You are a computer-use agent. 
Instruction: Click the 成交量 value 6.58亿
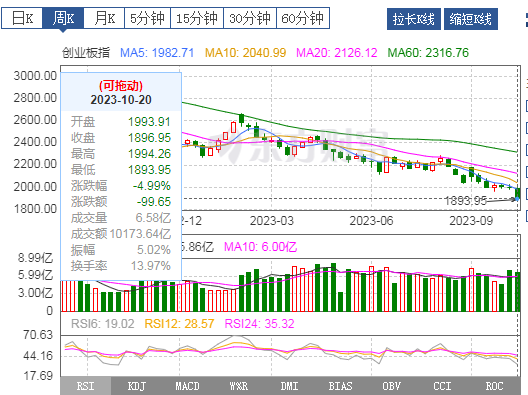[x=153, y=218]
